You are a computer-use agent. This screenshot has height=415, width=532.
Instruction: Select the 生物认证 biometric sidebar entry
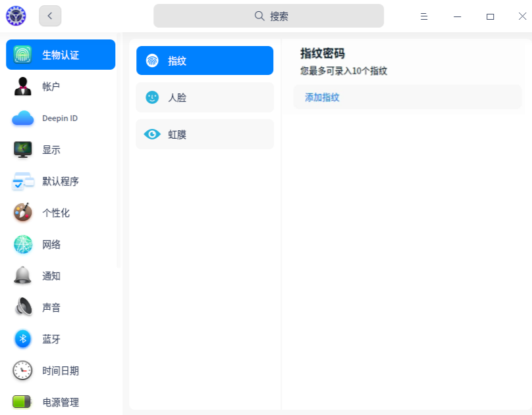click(x=59, y=55)
